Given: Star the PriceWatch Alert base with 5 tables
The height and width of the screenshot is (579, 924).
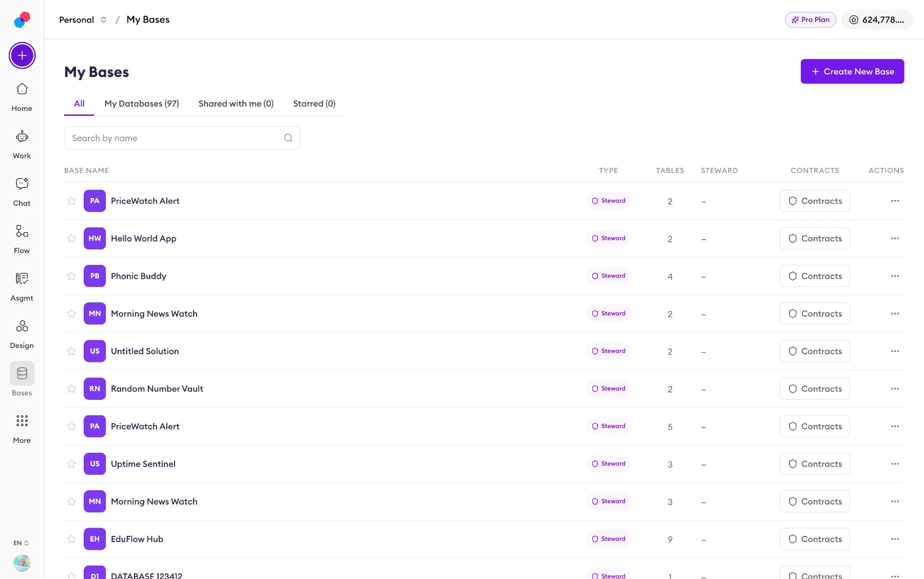Looking at the screenshot, I should click(71, 426).
